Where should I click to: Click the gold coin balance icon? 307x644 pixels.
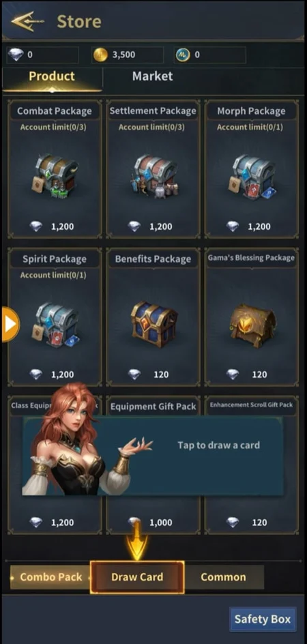(100, 55)
